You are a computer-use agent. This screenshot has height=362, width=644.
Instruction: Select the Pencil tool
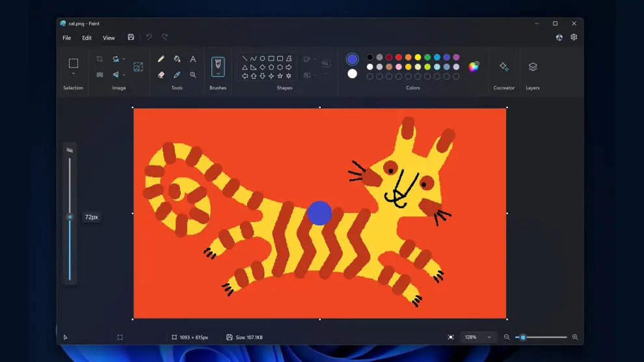tap(161, 59)
